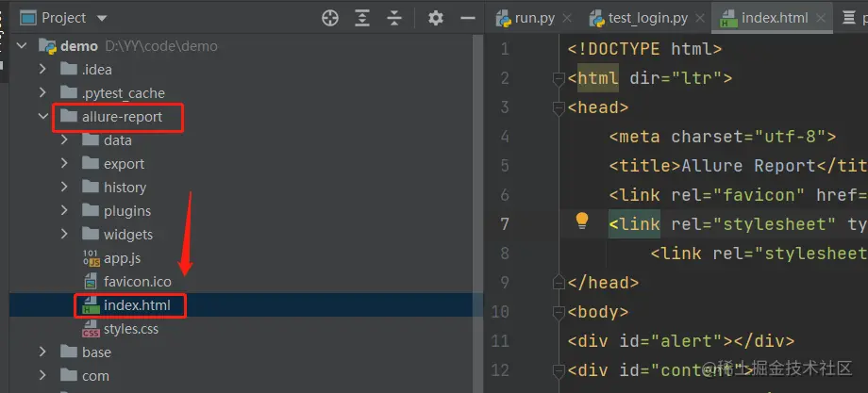Image resolution: width=868 pixels, height=393 pixels.
Task: Expand the export folder
Action: point(64,164)
